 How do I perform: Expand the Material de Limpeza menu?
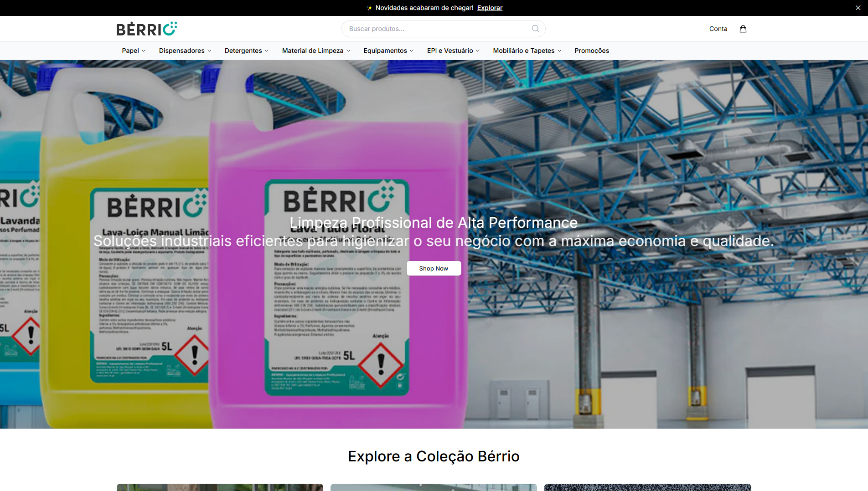point(316,51)
